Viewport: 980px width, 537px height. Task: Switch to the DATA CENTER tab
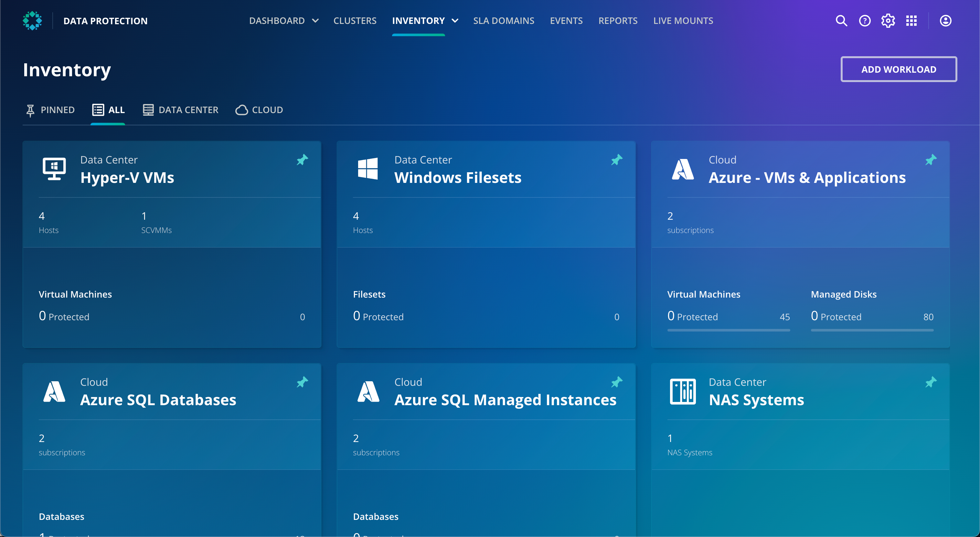tap(181, 110)
